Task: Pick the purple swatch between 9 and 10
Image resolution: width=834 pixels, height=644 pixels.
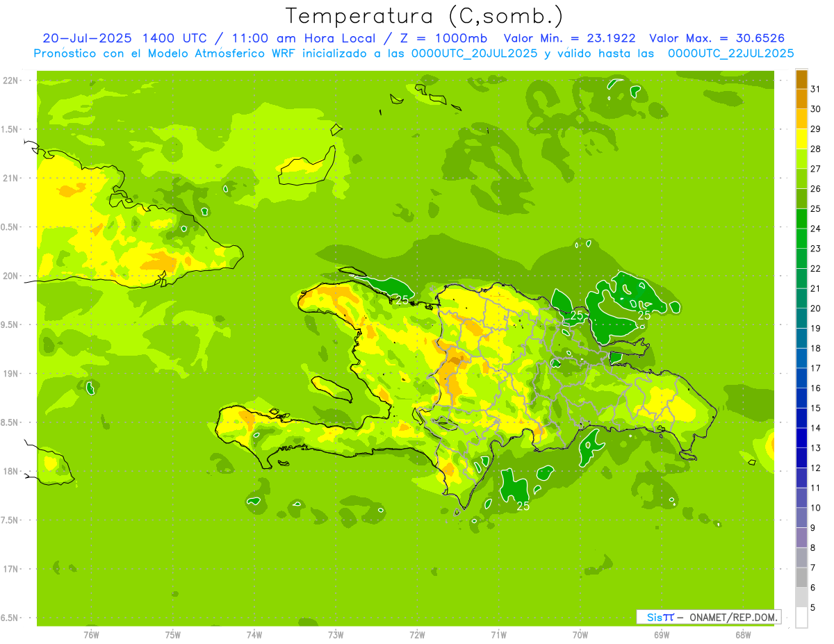Action: 801,518
